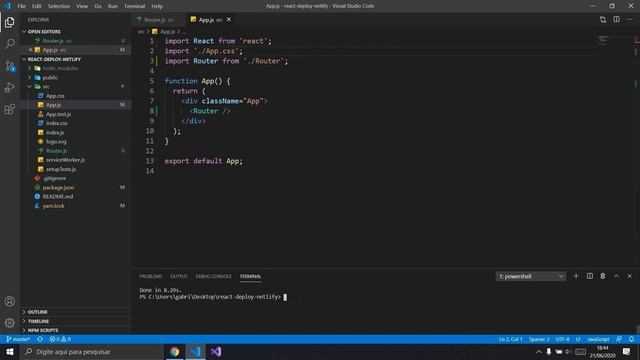Open More Actions ellipsis in editor toolbar

click(629, 20)
